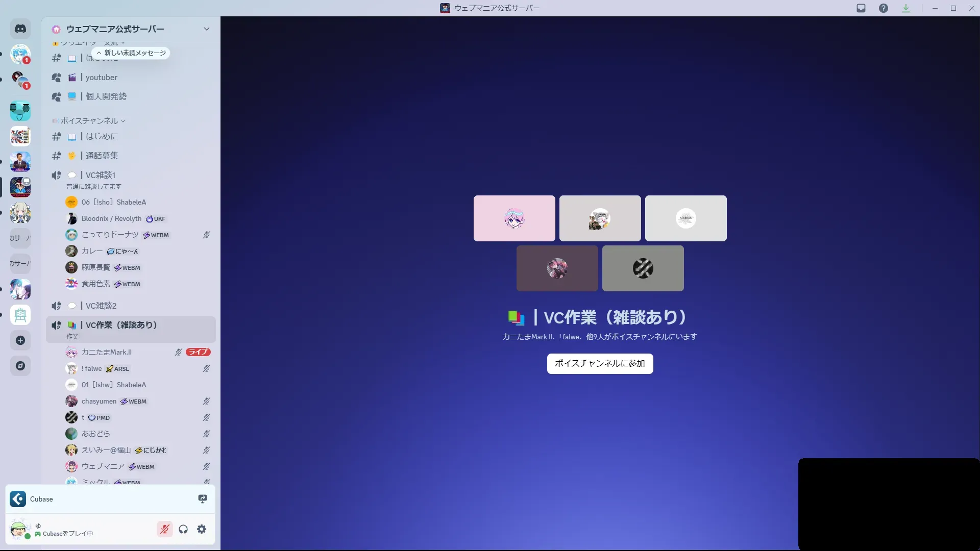This screenshot has width=980, height=551.
Task: Click user カニたまMark.II in voice list
Action: point(106,352)
